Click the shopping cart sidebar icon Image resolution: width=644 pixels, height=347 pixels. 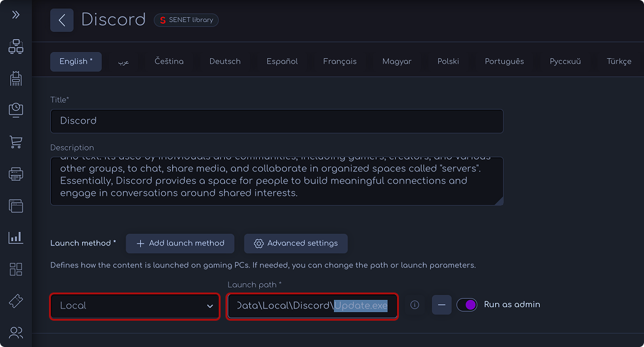point(16,142)
